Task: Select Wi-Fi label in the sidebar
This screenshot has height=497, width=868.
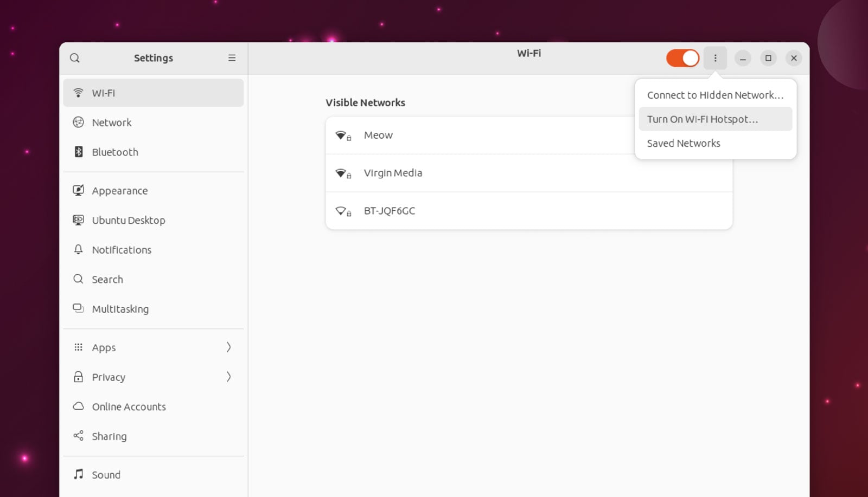Action: coord(104,93)
